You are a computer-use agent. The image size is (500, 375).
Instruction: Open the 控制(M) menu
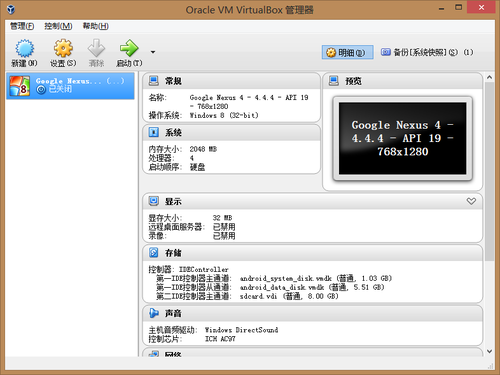(58, 26)
